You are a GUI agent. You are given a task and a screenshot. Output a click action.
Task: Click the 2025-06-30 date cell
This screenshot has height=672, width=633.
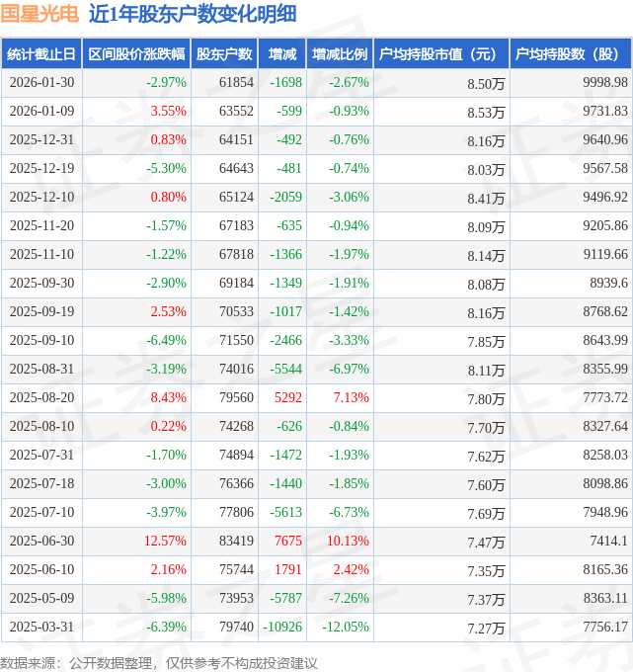click(41, 541)
